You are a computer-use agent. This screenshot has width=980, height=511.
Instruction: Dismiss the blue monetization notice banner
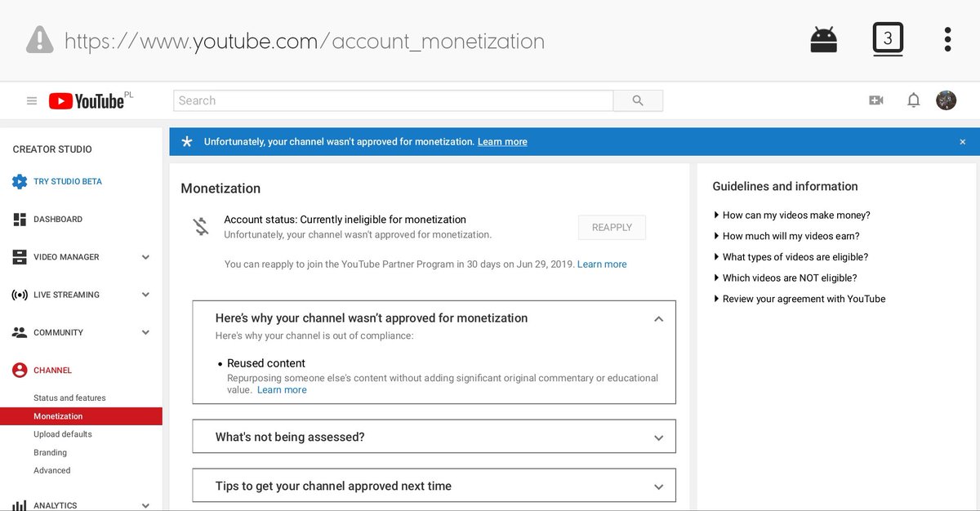click(x=962, y=142)
